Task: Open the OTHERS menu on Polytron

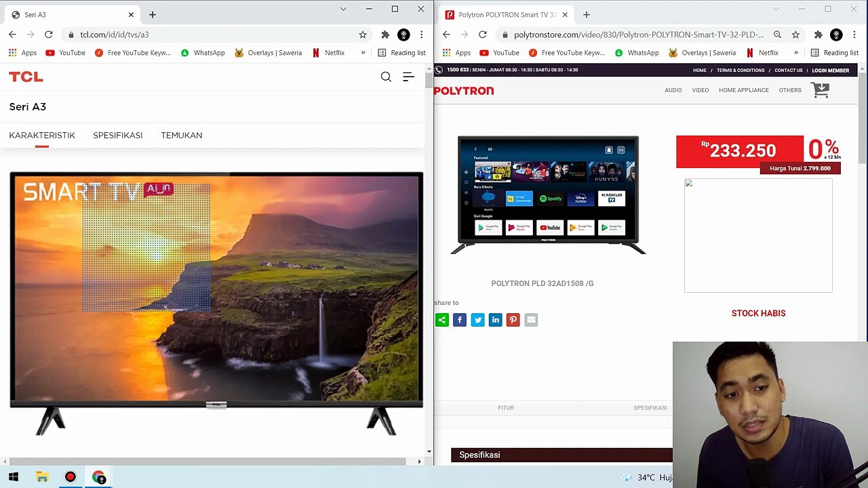Action: tap(790, 90)
